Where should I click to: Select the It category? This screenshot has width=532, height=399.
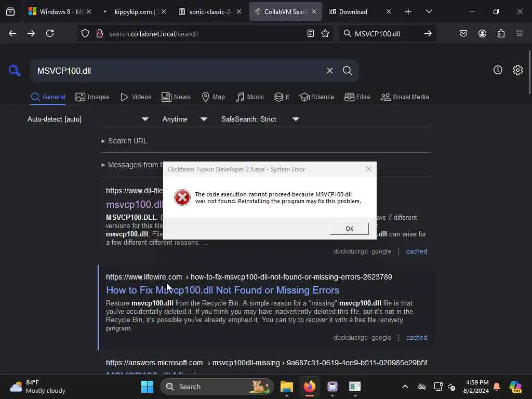tap(282, 97)
